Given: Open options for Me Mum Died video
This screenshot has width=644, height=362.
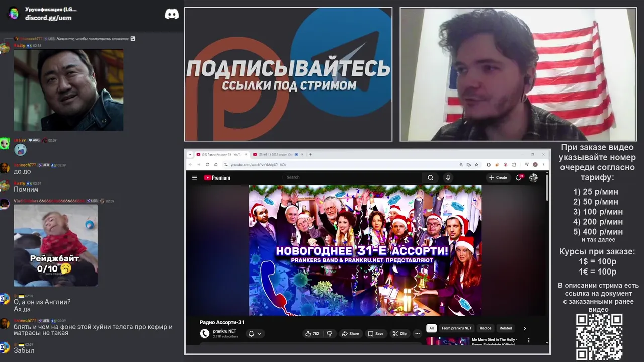Looking at the screenshot, I should (x=528, y=340).
